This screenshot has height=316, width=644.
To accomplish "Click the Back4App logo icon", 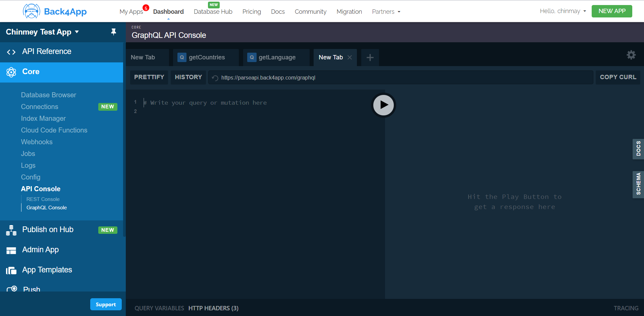I will pyautogui.click(x=32, y=11).
